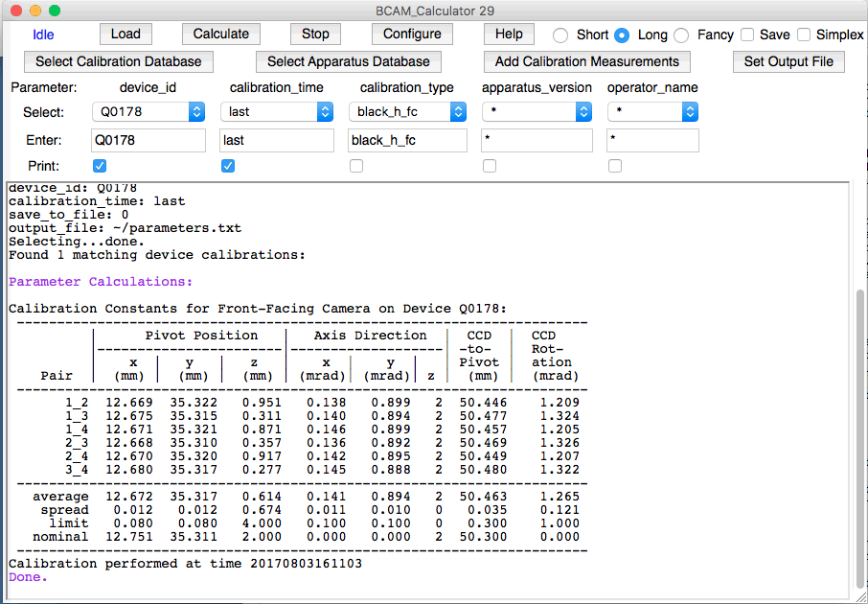
Task: Click Select Apparatus Database
Action: [x=348, y=61]
